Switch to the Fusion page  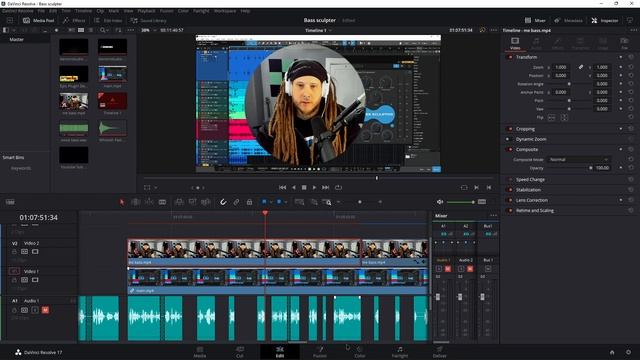(320, 352)
